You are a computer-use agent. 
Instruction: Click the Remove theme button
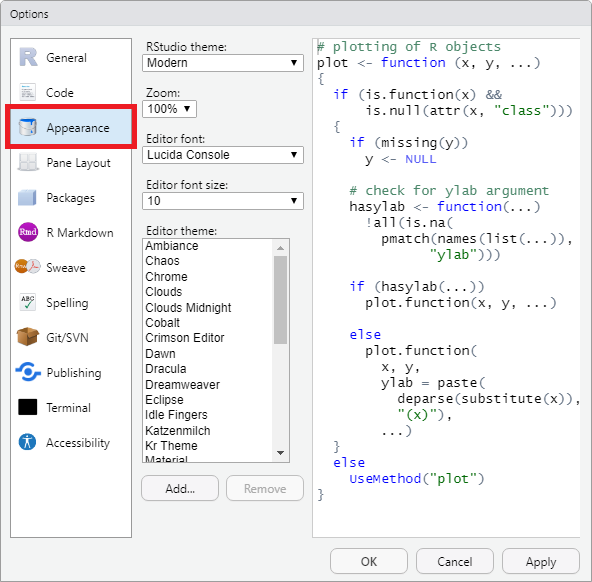[x=265, y=488]
